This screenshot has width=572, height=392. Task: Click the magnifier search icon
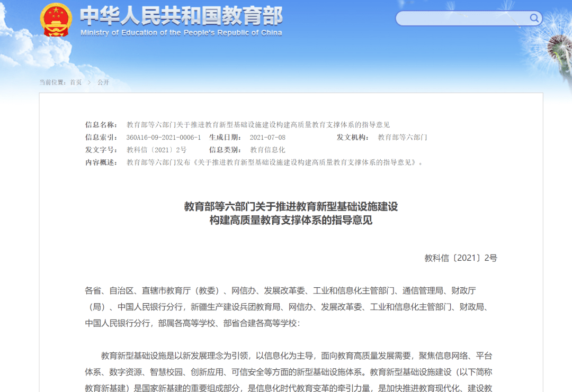coord(533,19)
